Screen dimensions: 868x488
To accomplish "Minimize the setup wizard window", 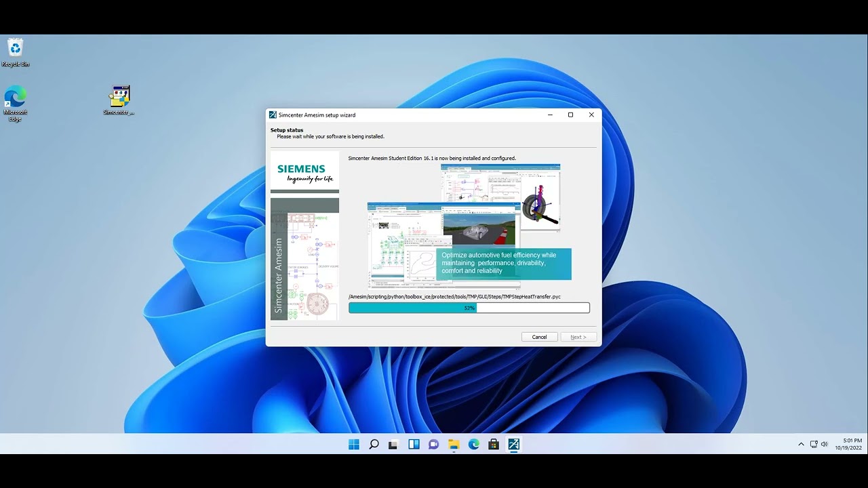I will point(549,115).
